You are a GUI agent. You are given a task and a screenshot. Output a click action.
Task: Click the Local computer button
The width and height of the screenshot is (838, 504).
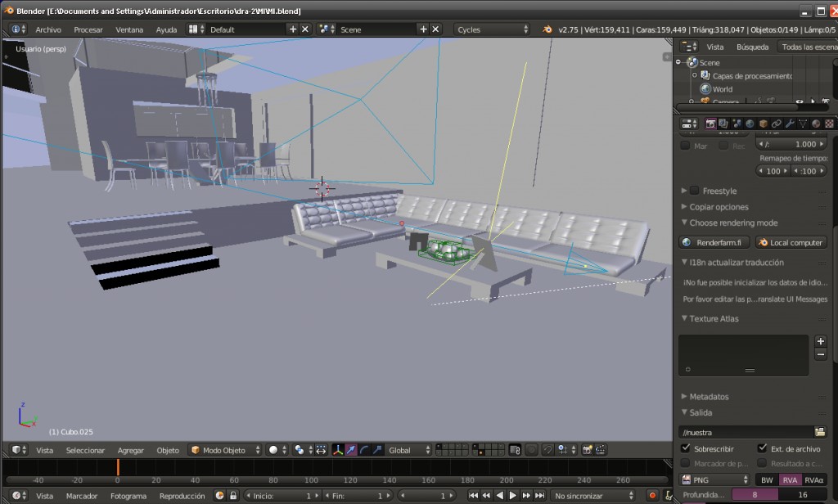tap(790, 242)
